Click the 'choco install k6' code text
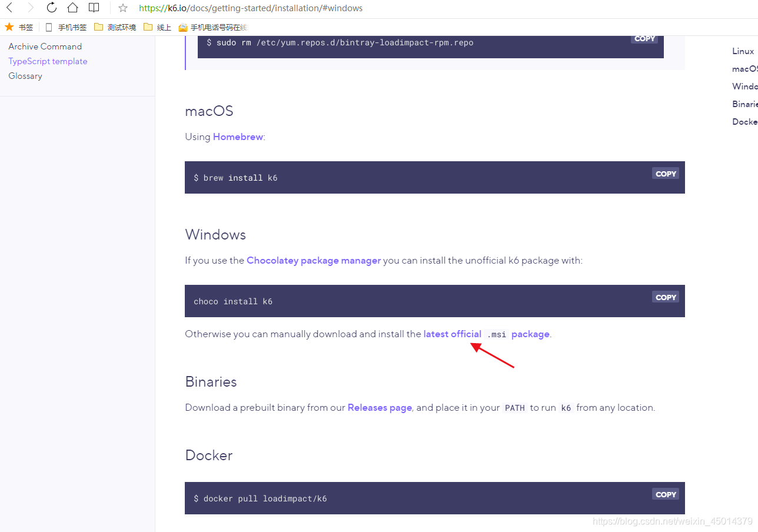This screenshot has height=532, width=758. pos(233,301)
